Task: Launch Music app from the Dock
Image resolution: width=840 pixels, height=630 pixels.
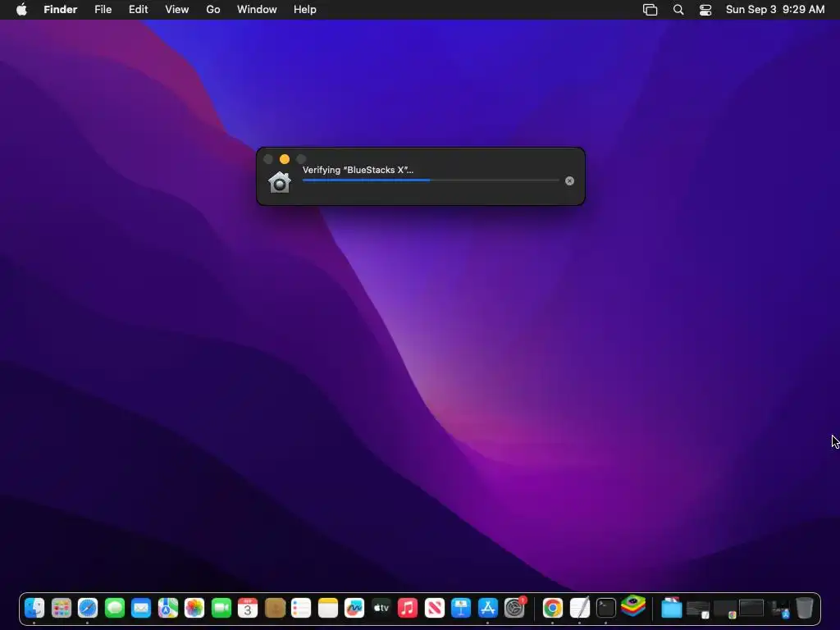Action: [x=408, y=608]
